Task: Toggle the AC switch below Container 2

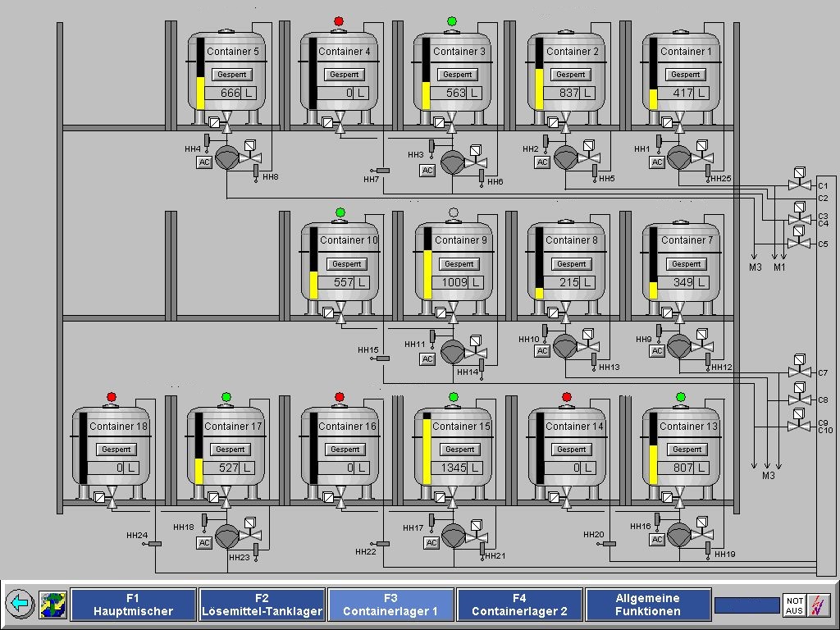Action: [x=542, y=162]
